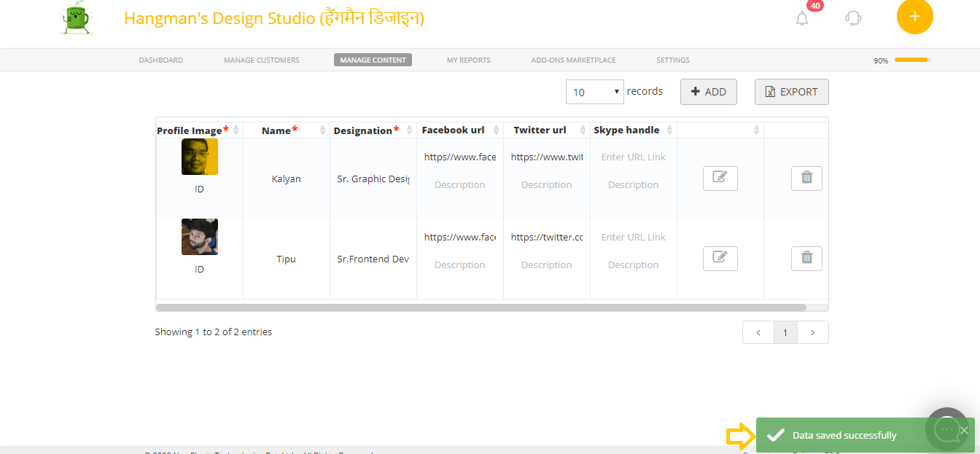
Task: Open the records per page dropdown
Action: click(x=594, y=92)
